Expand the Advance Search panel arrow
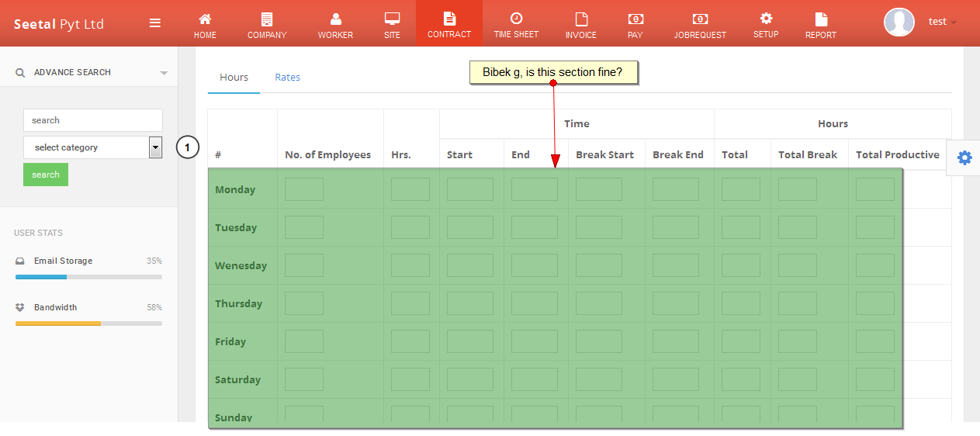The image size is (980, 436). click(x=164, y=73)
